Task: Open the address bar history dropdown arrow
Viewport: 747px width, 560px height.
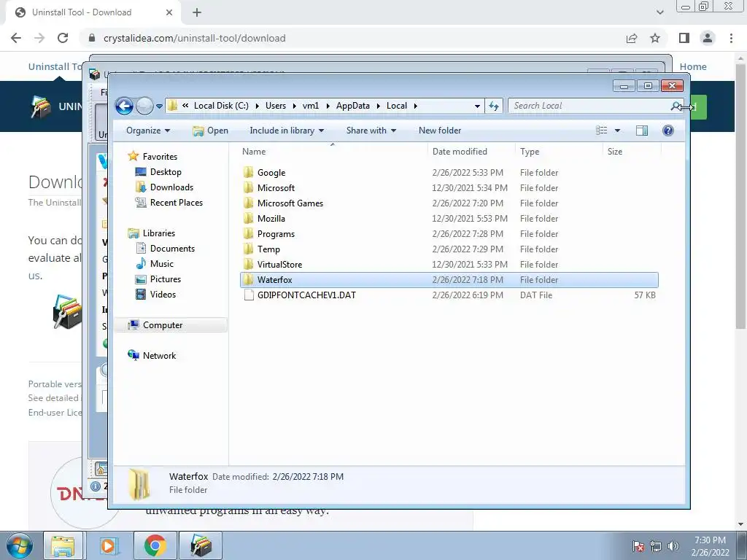Action: pyautogui.click(x=477, y=106)
